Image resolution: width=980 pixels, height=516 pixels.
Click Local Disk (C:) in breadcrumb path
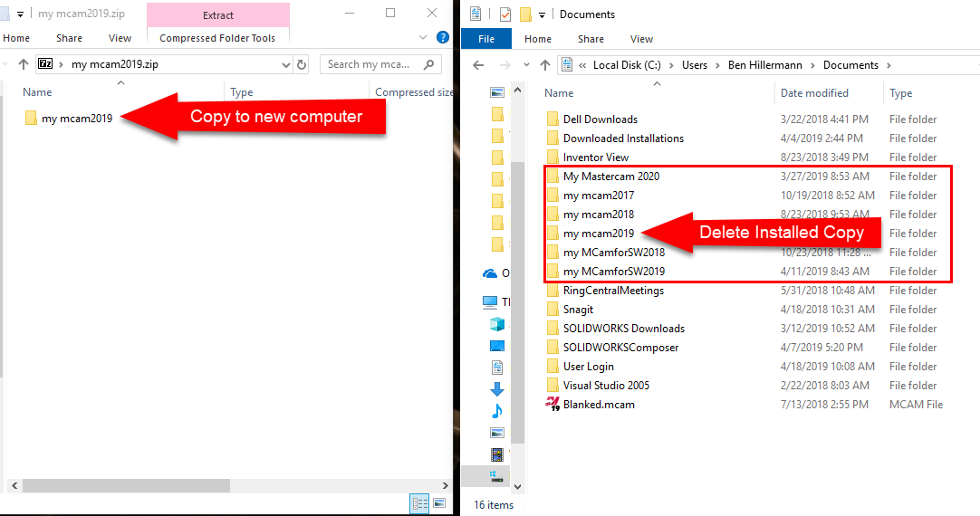tap(626, 65)
